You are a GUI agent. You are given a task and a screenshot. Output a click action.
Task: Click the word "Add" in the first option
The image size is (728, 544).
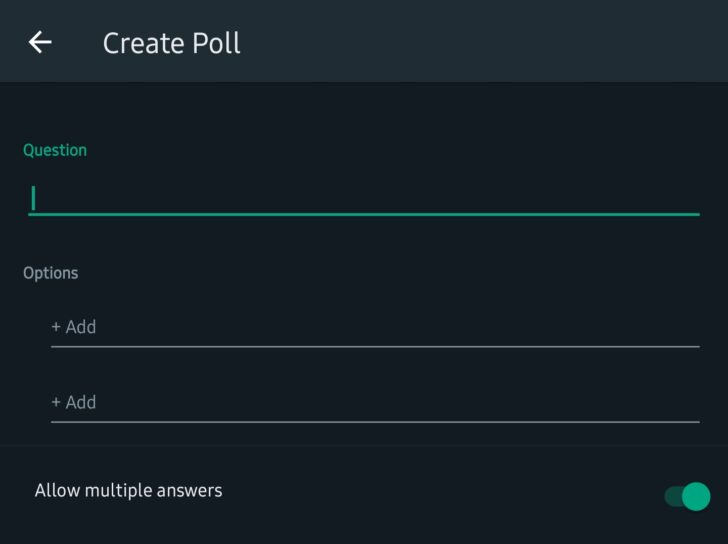click(x=81, y=327)
